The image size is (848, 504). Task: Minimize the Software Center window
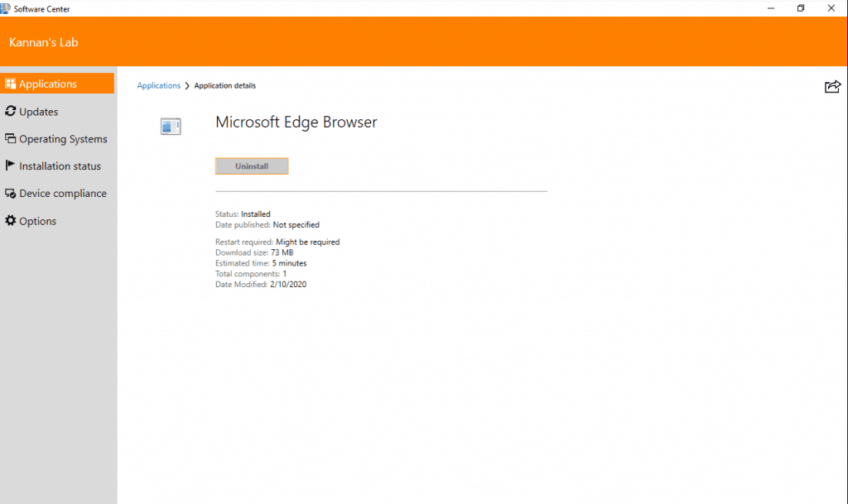pyautogui.click(x=771, y=8)
